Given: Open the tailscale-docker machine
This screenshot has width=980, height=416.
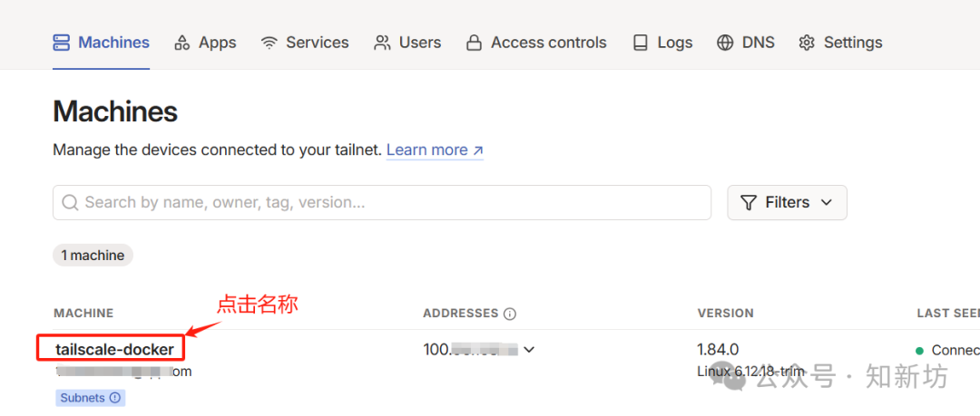Looking at the screenshot, I should click(x=114, y=349).
